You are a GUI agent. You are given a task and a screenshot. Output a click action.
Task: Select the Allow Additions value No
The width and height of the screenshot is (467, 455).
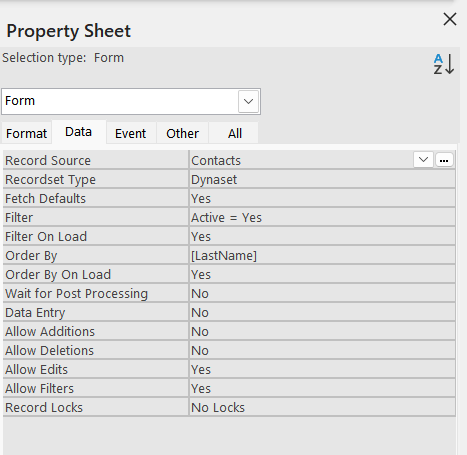[x=322, y=331]
